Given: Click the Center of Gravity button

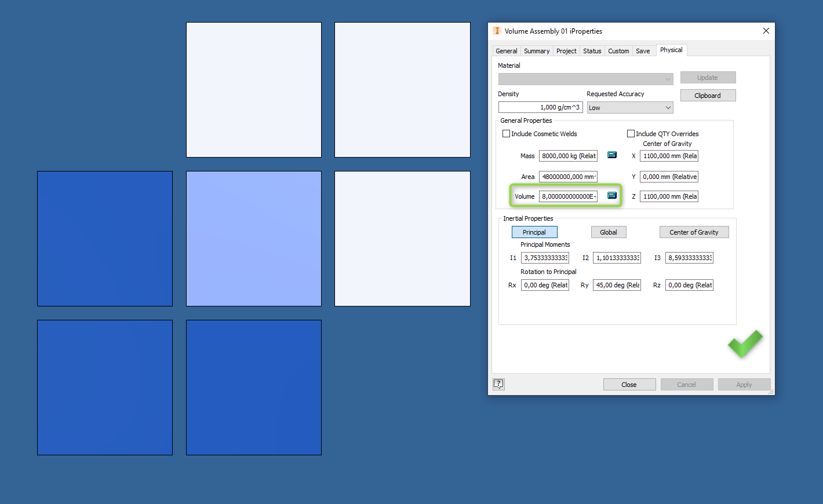Looking at the screenshot, I should point(694,232).
